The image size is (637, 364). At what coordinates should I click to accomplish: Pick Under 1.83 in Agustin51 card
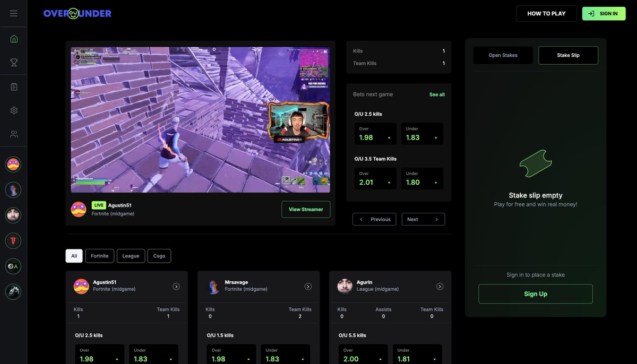(x=153, y=354)
